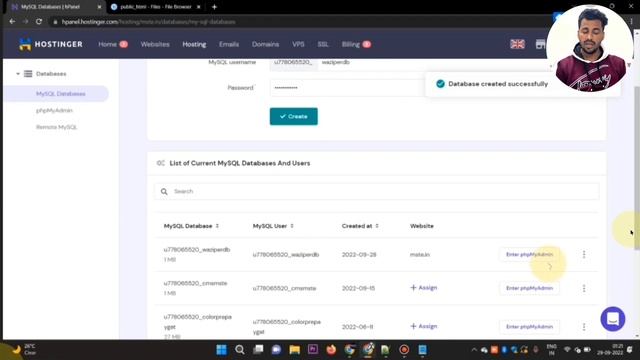Open the weather widget on taskbar

pyautogui.click(x=24, y=349)
